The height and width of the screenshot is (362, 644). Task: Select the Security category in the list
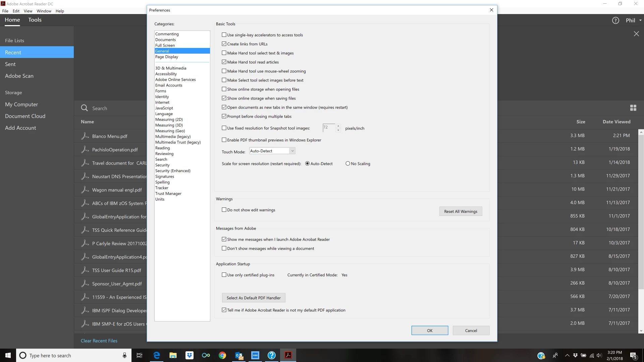click(162, 165)
